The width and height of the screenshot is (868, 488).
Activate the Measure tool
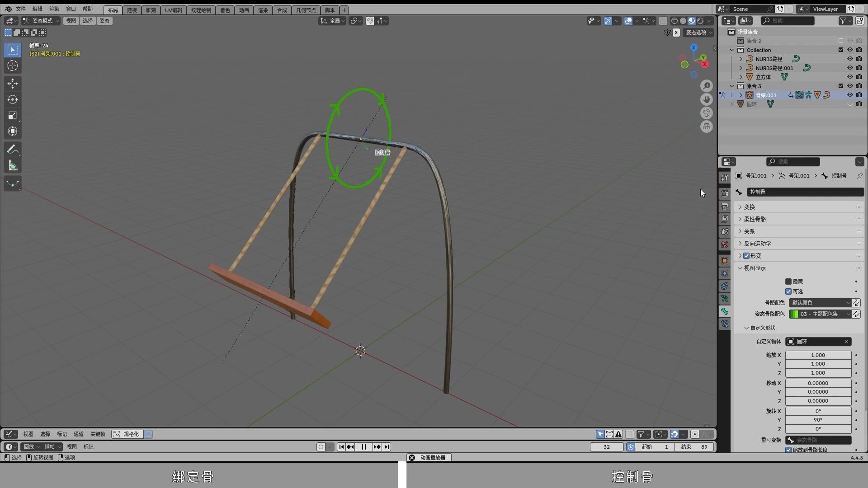[x=12, y=165]
